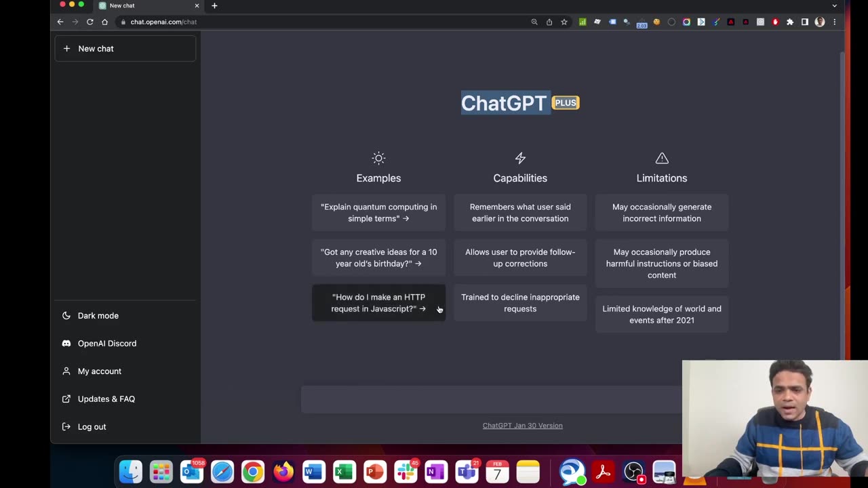
Task: Close the New chat browser tab
Action: tap(197, 5)
